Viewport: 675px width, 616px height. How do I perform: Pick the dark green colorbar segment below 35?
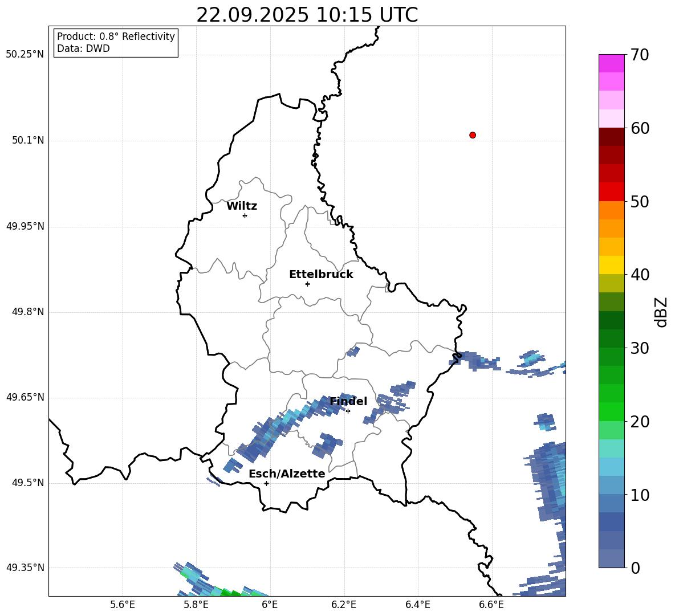tap(611, 320)
